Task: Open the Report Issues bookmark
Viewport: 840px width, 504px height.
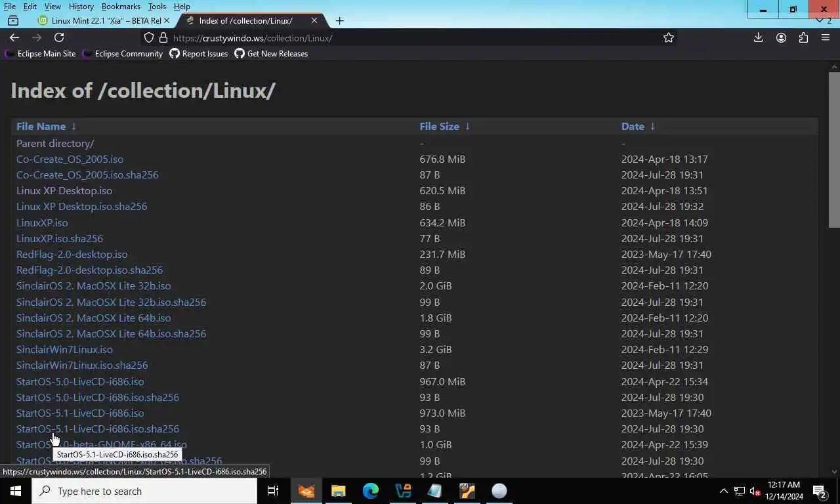Action: (199, 54)
